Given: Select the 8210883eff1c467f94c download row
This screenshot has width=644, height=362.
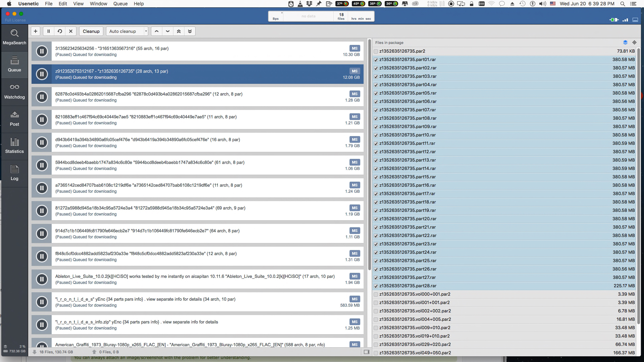Looking at the screenshot, I should [x=197, y=120].
